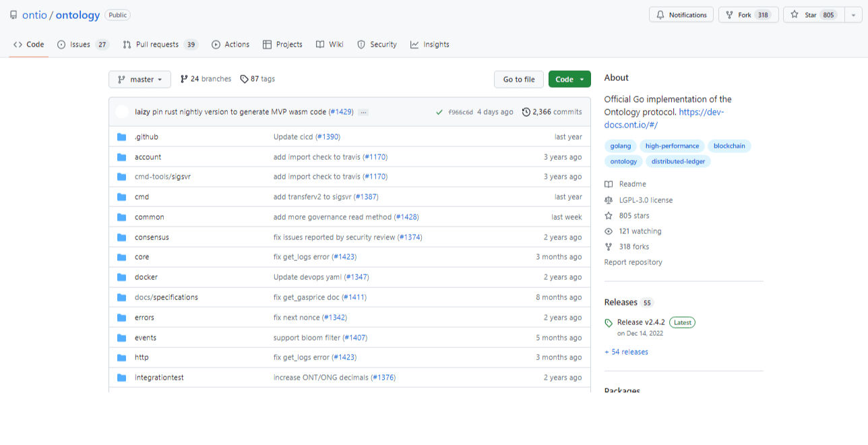Viewport: 868px width, 445px height.
Task: Switch to the Pull requests tab
Action: pyautogui.click(x=160, y=44)
